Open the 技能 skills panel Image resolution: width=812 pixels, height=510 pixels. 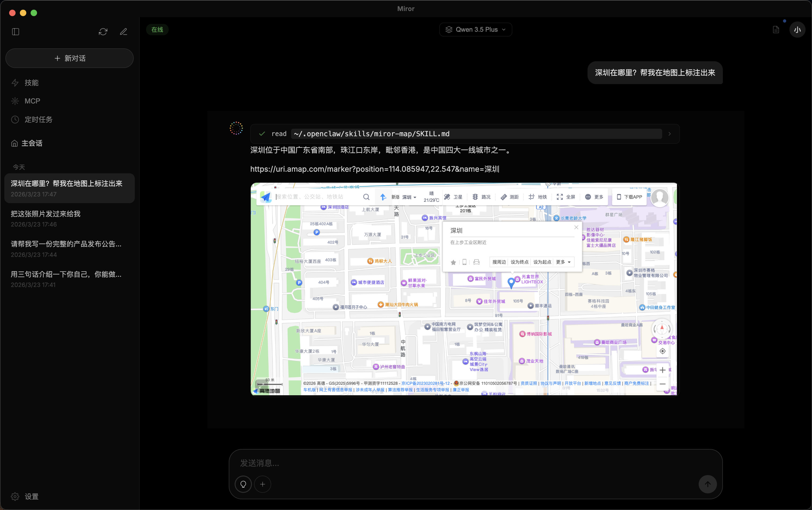31,83
